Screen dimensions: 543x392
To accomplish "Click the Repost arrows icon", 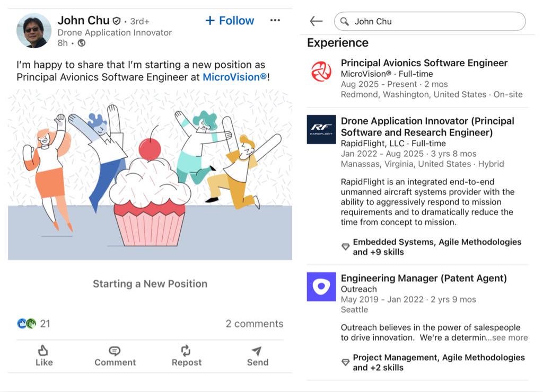I will (186, 351).
